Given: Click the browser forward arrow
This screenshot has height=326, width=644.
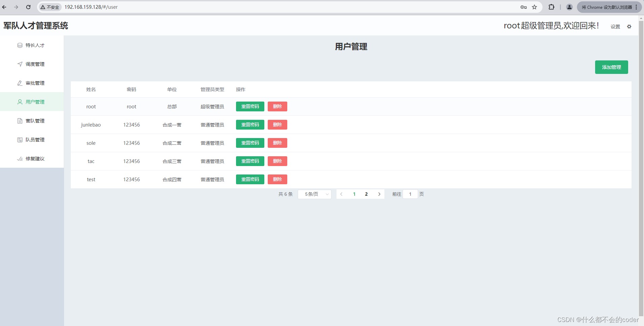Looking at the screenshot, I should pyautogui.click(x=16, y=7).
